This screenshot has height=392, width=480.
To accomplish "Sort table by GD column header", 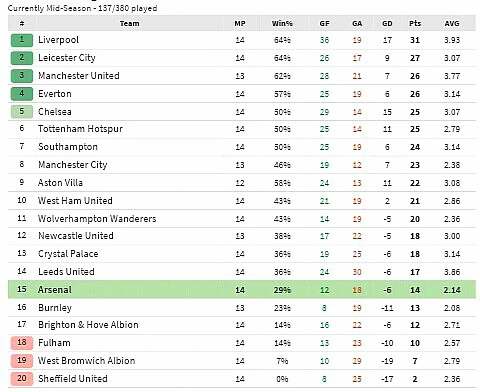I will pyautogui.click(x=387, y=23).
